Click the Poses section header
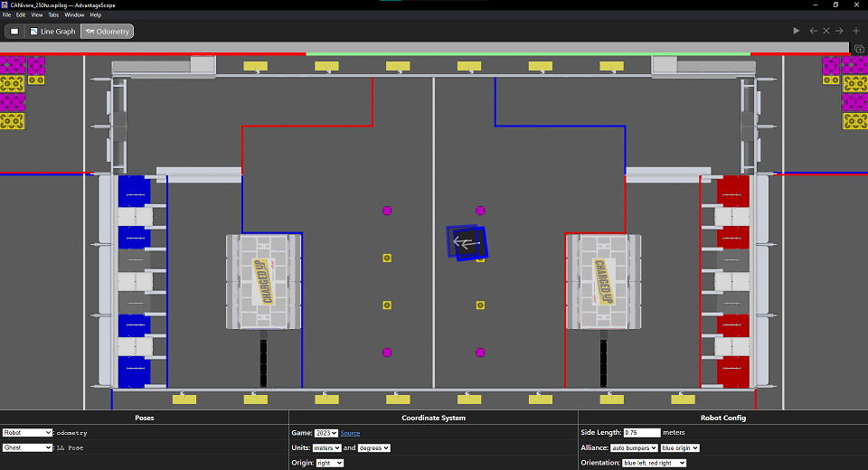The width and height of the screenshot is (868, 470). click(145, 418)
